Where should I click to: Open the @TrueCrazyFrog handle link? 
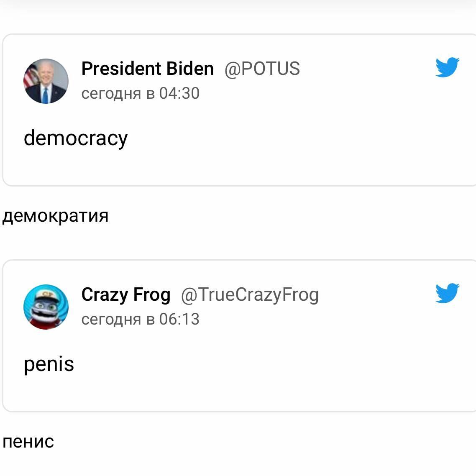click(x=250, y=294)
